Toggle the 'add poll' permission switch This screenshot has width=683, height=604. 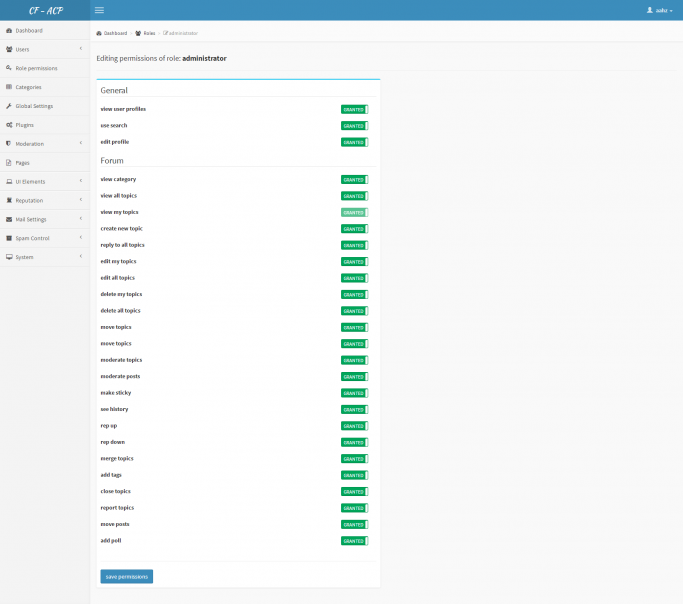tap(355, 541)
